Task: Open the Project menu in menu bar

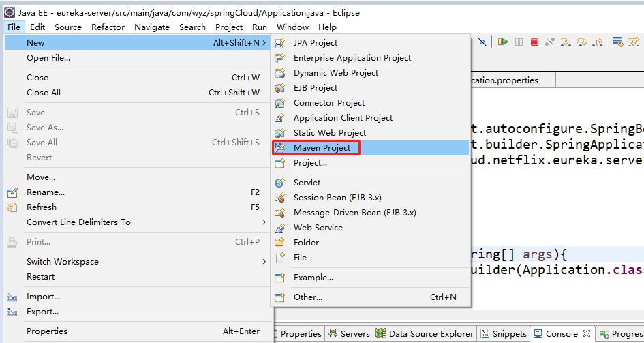Action: (x=229, y=27)
